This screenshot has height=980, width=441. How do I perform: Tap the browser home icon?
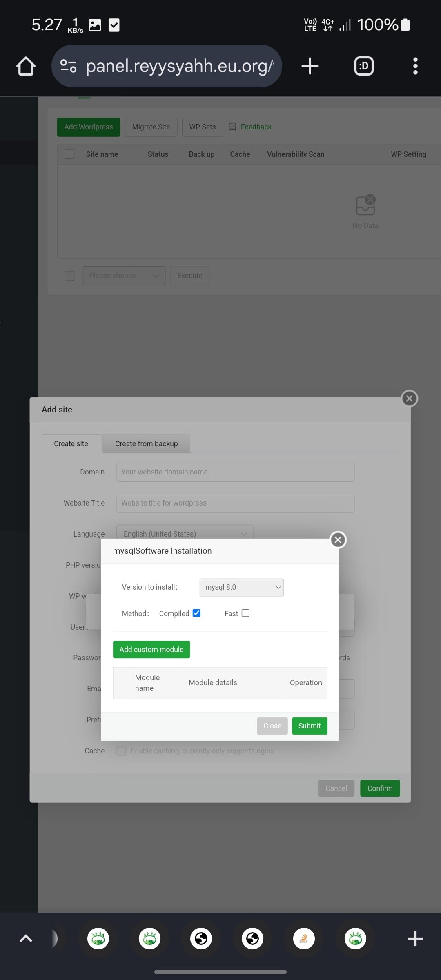pos(26,66)
